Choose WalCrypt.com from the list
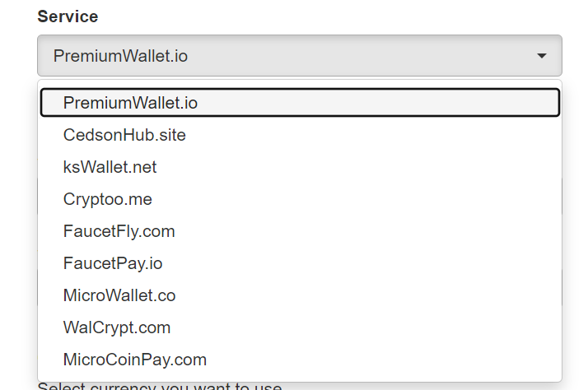The width and height of the screenshot is (588, 390). (117, 327)
